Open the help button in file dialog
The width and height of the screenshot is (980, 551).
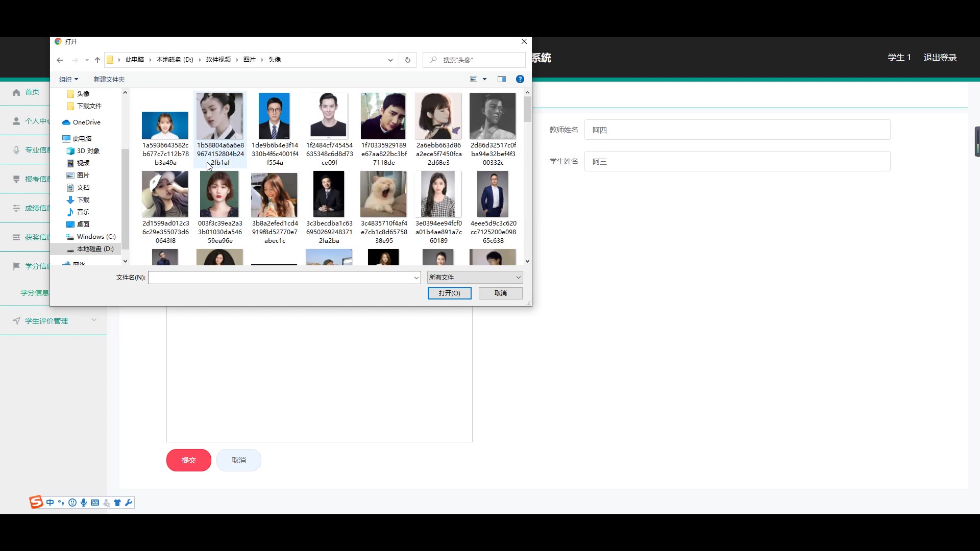[520, 79]
